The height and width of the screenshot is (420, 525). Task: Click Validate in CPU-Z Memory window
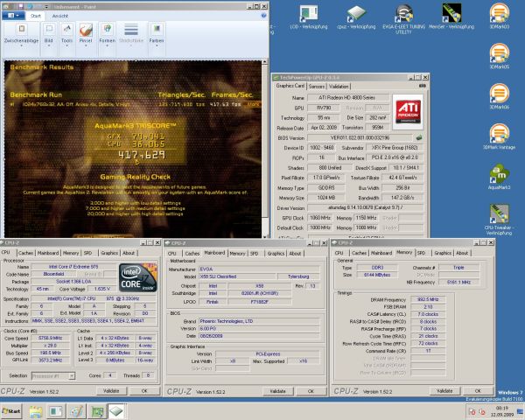click(444, 391)
